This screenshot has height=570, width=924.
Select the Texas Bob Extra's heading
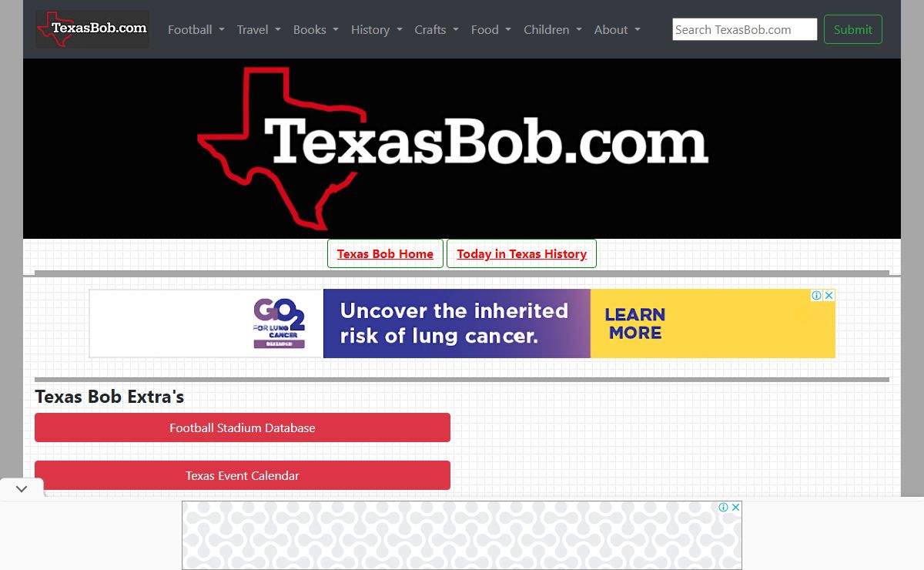(109, 397)
